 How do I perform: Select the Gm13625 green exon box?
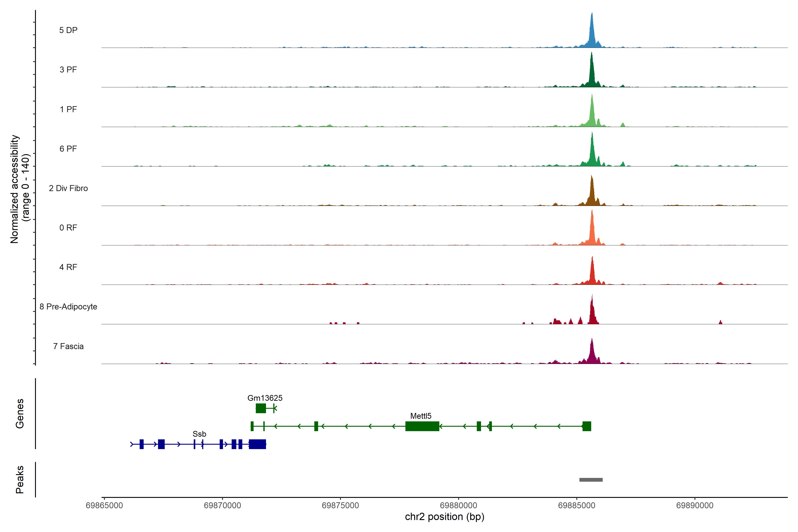[261, 408]
